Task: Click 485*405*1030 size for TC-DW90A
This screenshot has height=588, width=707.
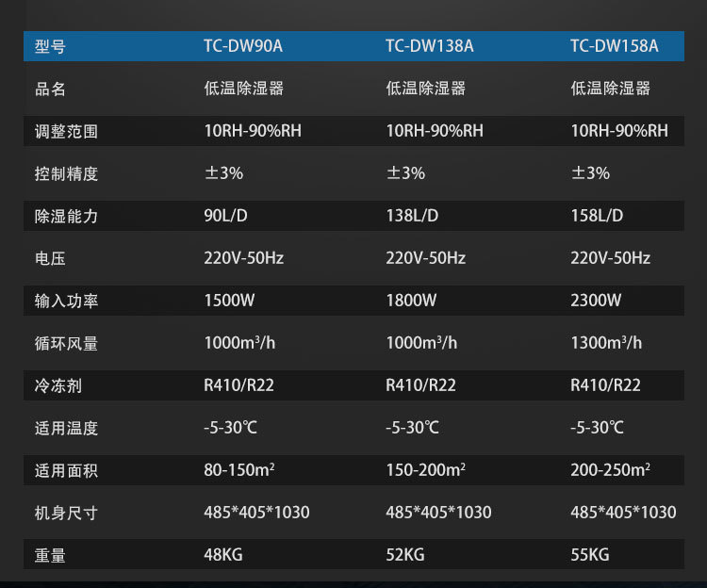Action: [256, 512]
